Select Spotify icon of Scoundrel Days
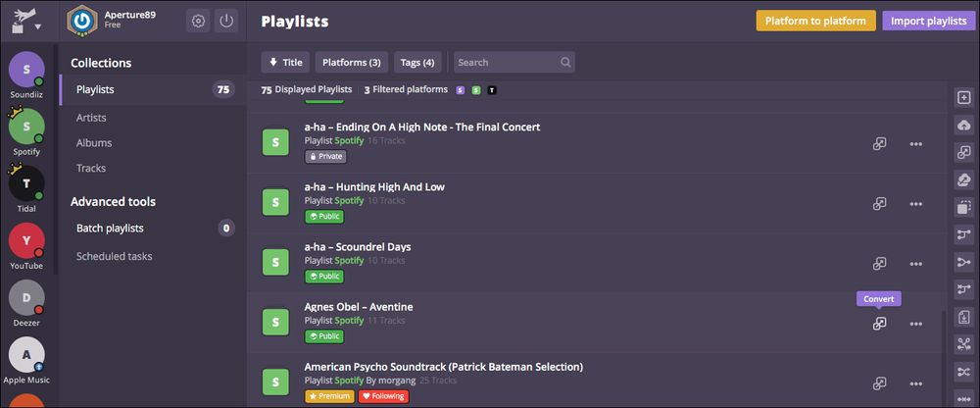Screen dimensions: 980x408 275,262
